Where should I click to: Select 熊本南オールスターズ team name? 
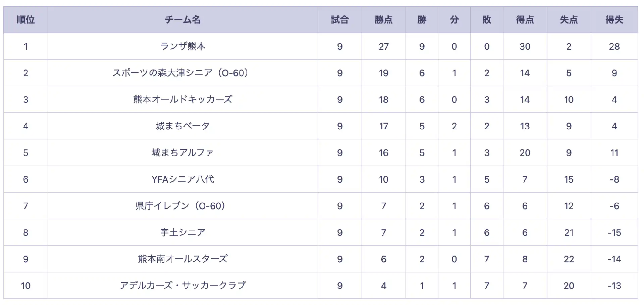[x=182, y=259]
